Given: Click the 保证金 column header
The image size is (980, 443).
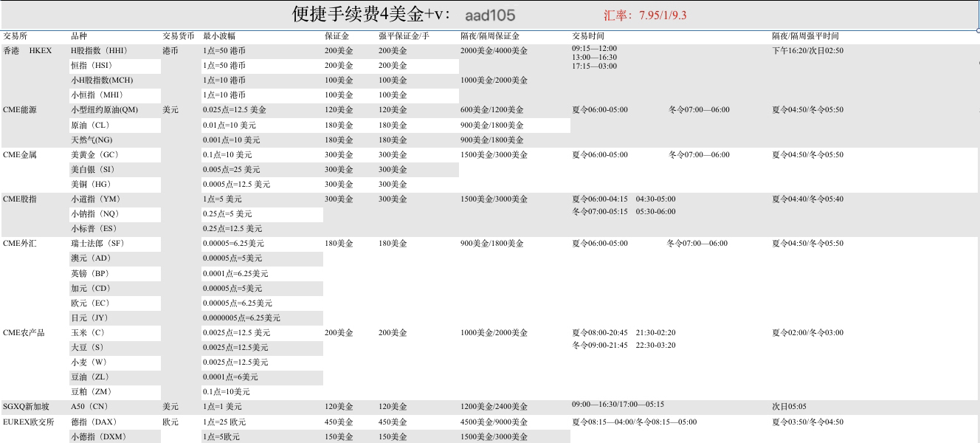Looking at the screenshot, I should tap(337, 35).
